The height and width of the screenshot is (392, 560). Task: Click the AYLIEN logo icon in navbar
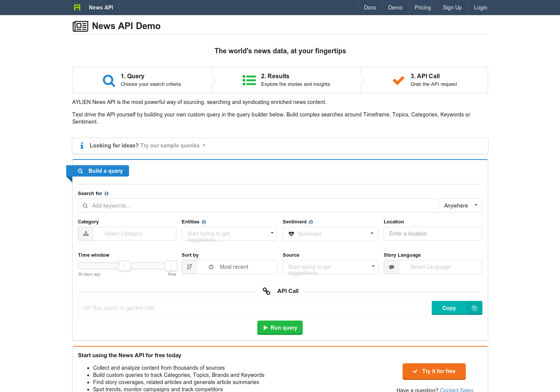77,8
